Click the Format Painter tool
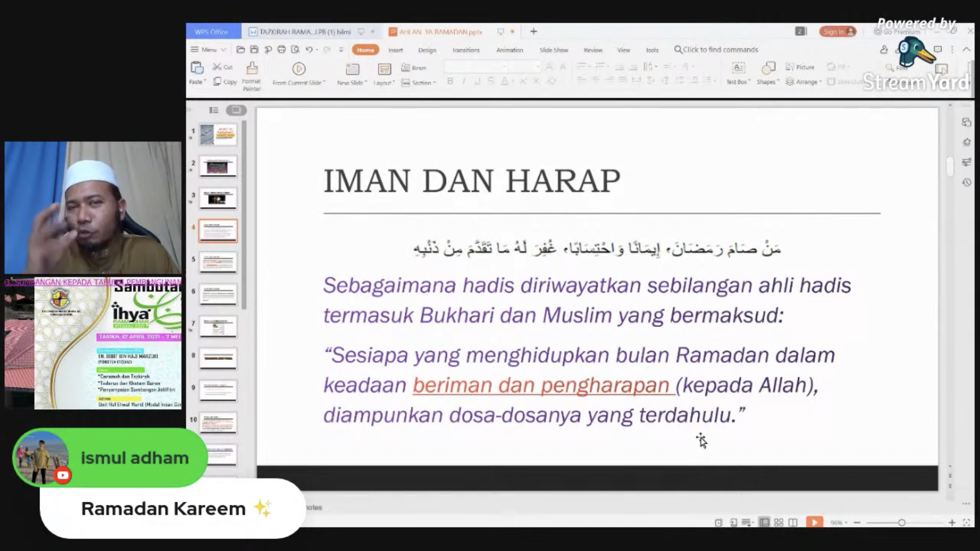This screenshot has width=980, height=551. pyautogui.click(x=252, y=76)
